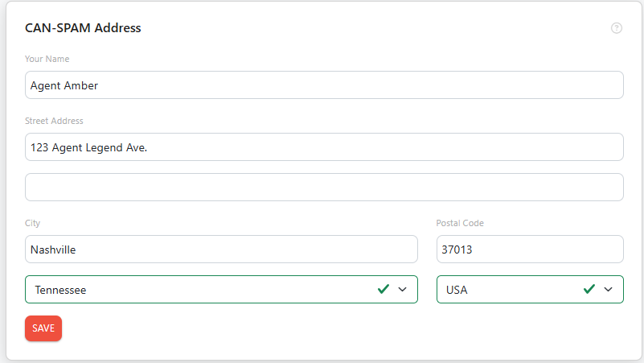Viewport: 644px width, 363px height.
Task: Open the CAN-SPAM help question mark icon
Action: [x=616, y=28]
